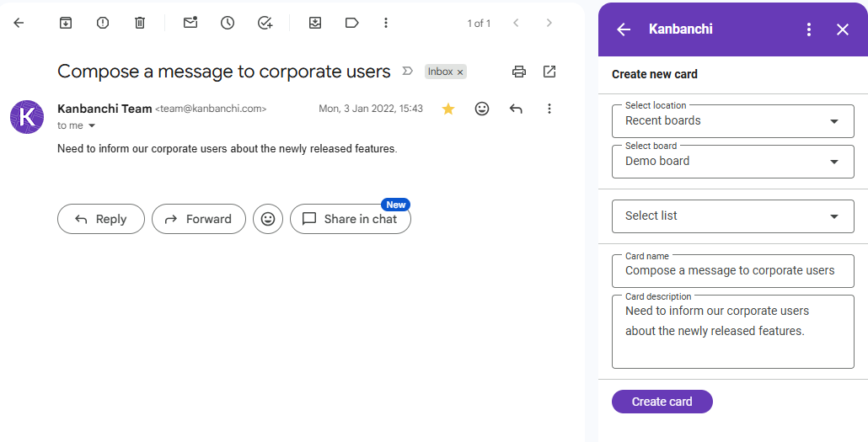Image resolution: width=868 pixels, height=442 pixels.
Task: Unstar the email's yellow star
Action: coord(448,109)
